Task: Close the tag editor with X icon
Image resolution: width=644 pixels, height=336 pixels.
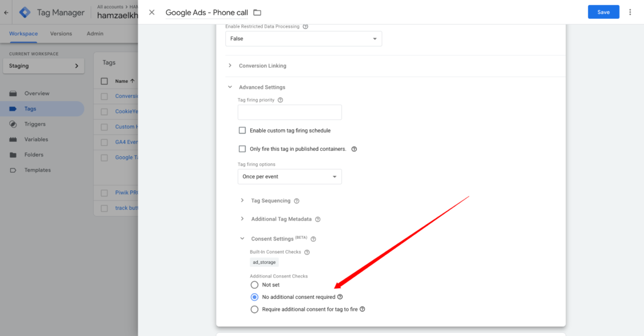Action: [x=152, y=13]
